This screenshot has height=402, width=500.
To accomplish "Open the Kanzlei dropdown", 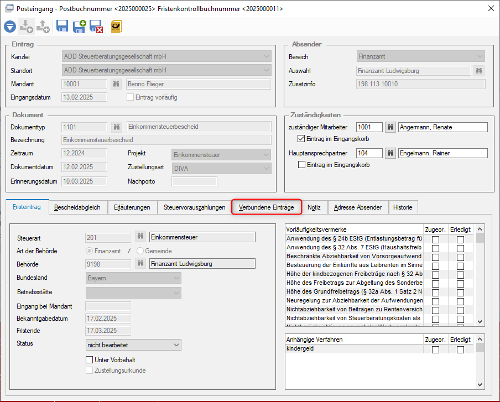I will tap(167, 56).
